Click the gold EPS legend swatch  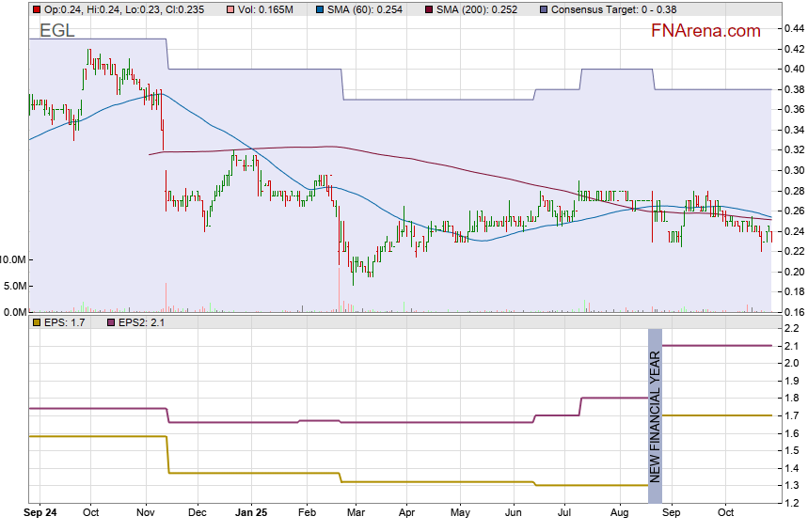click(36, 322)
